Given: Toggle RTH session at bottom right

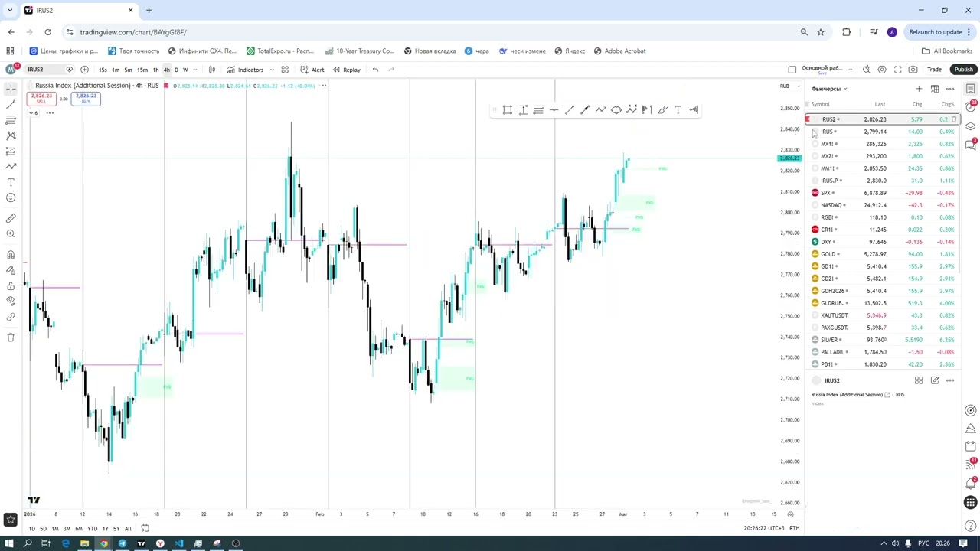Looking at the screenshot, I should point(795,528).
